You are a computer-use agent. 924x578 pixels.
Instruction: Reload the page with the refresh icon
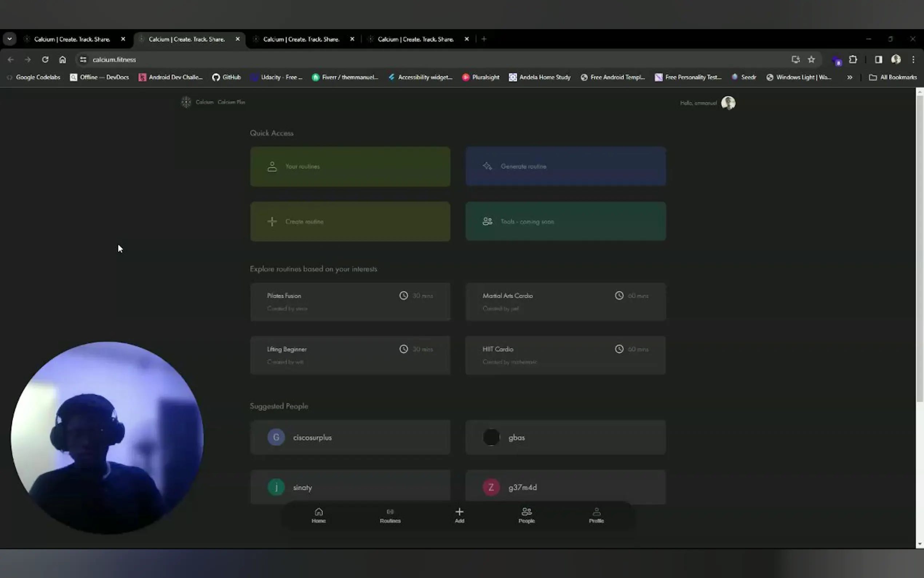pyautogui.click(x=45, y=60)
